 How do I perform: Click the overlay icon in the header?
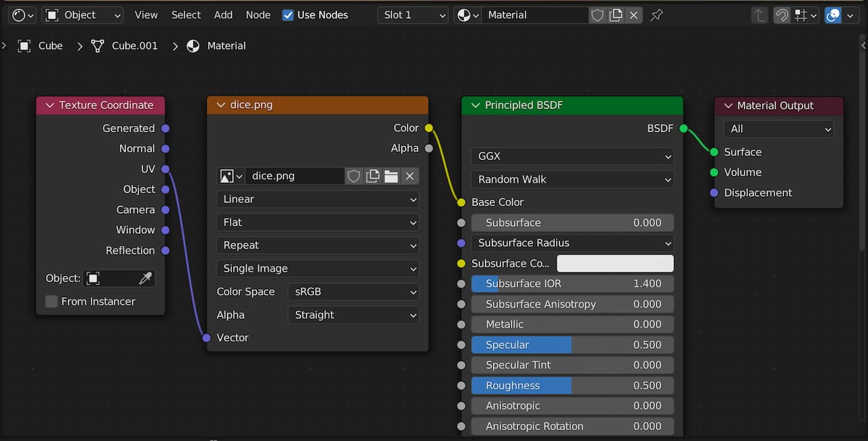coord(833,15)
